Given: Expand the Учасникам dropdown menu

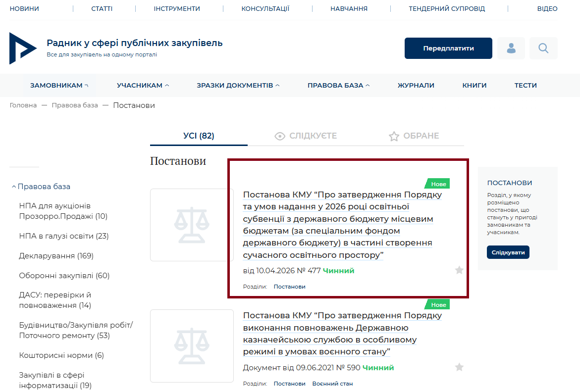Looking at the screenshot, I should pos(143,86).
